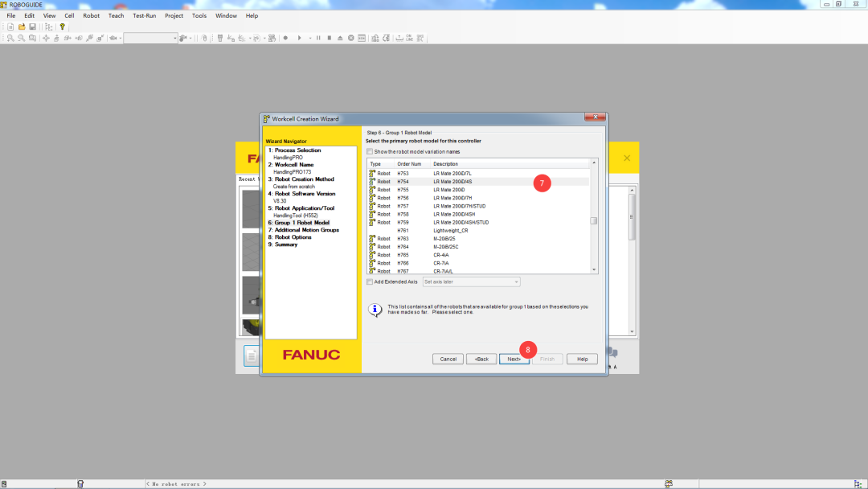Click the Record dot icon in toolbar
This screenshot has width=868, height=489.
[285, 39]
